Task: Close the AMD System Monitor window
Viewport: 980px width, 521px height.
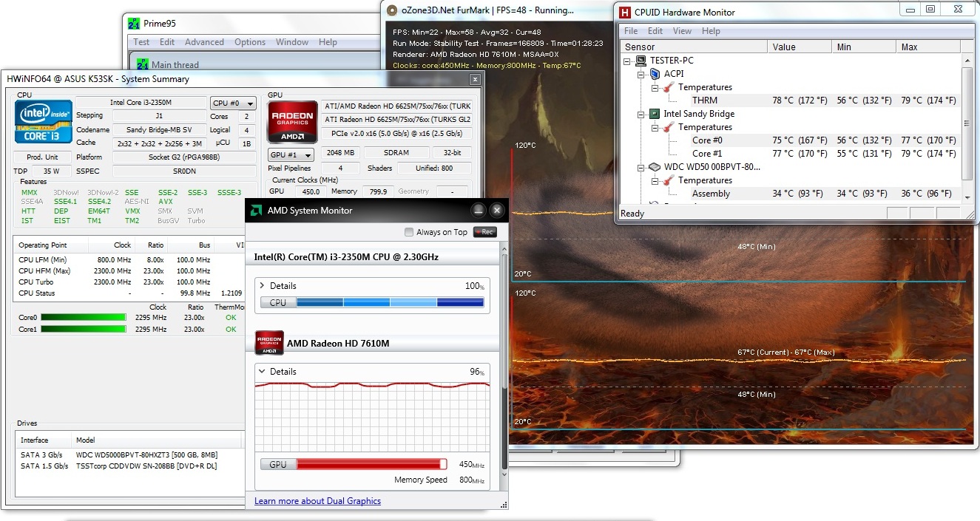Action: (497, 211)
